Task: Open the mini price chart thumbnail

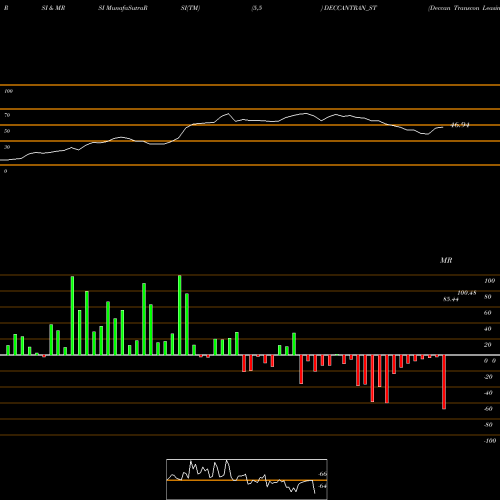Action: (x=247, y=479)
